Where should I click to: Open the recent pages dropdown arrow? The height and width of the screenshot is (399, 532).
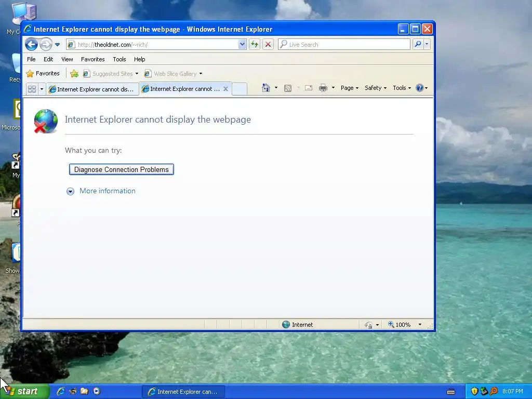57,45
